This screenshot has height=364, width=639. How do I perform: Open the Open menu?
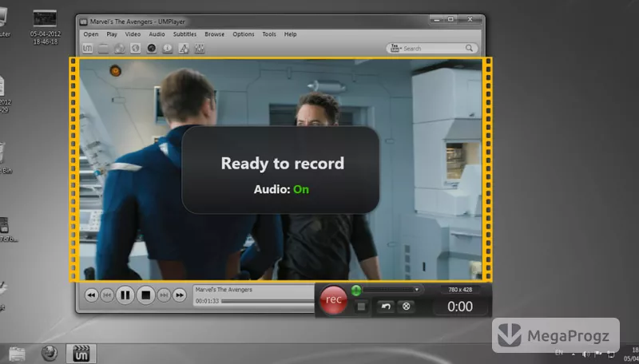91,34
